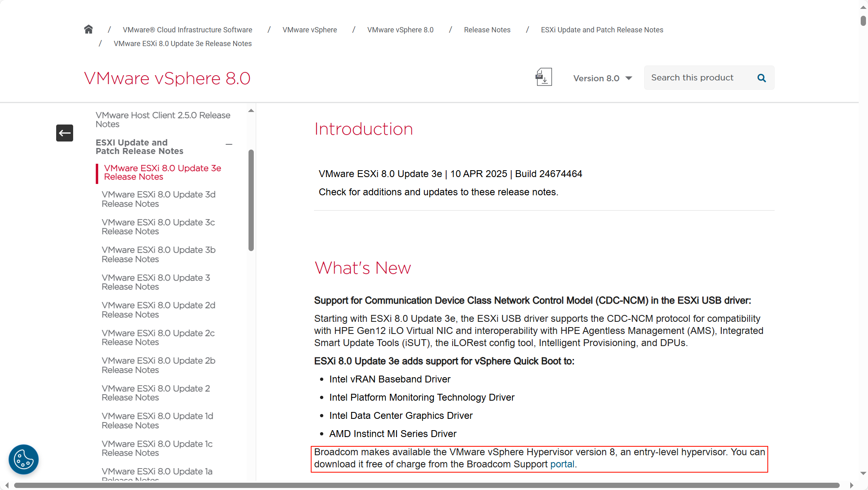
Task: Open the VMware vSphere 8.0 breadcrumb
Action: (x=400, y=30)
